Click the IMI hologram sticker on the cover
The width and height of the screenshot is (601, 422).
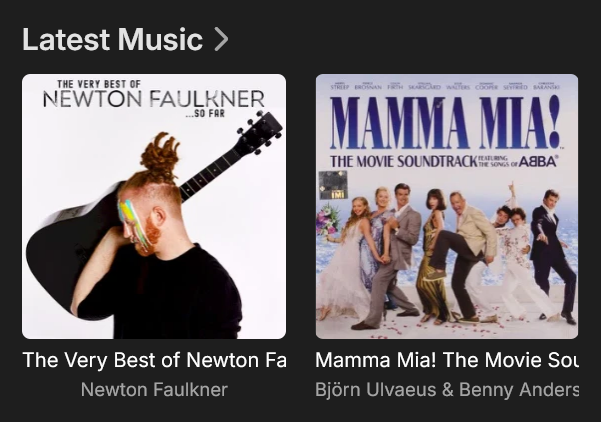point(333,185)
